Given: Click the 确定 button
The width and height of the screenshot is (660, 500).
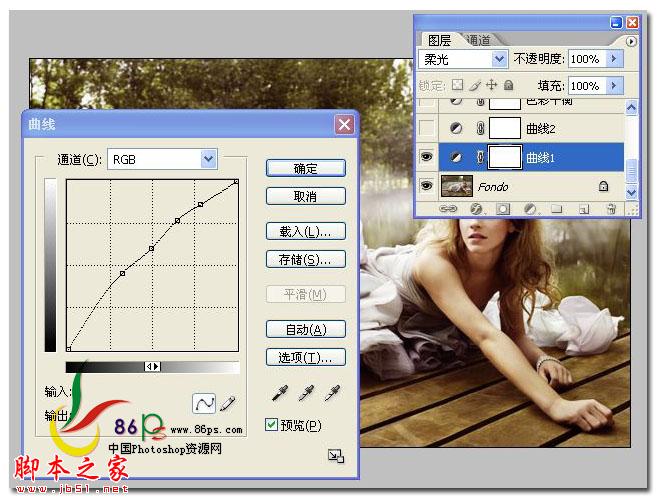Looking at the screenshot, I should pyautogui.click(x=306, y=168).
